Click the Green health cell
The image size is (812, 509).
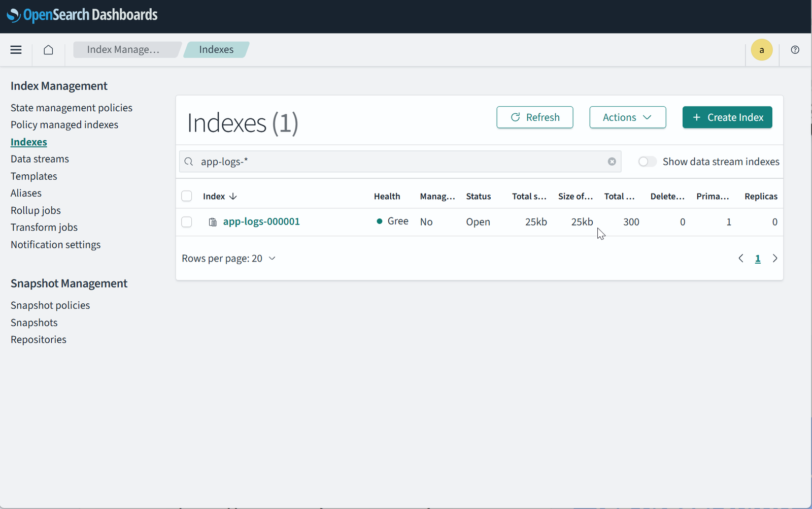coord(393,221)
